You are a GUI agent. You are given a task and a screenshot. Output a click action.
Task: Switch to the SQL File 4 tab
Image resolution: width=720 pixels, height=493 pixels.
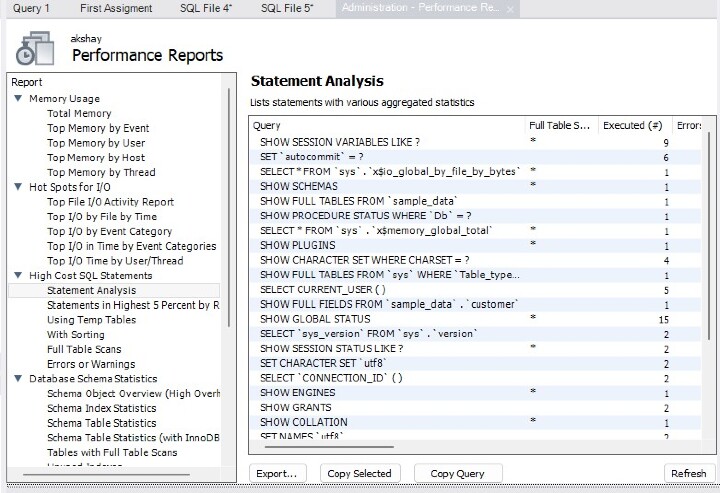click(205, 9)
